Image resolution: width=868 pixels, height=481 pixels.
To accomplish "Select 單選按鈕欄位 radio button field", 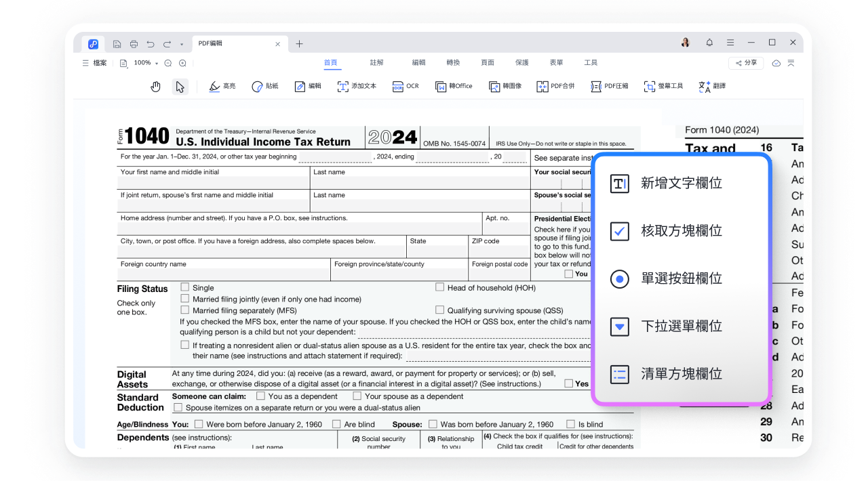I will 681,279.
